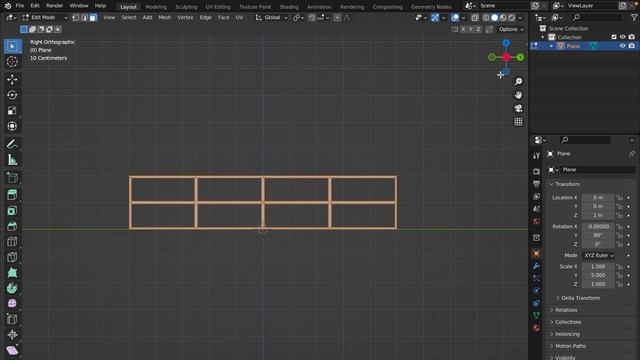Image resolution: width=640 pixels, height=360 pixels.
Task: Expand the Motion Paths panel
Action: tap(568, 346)
